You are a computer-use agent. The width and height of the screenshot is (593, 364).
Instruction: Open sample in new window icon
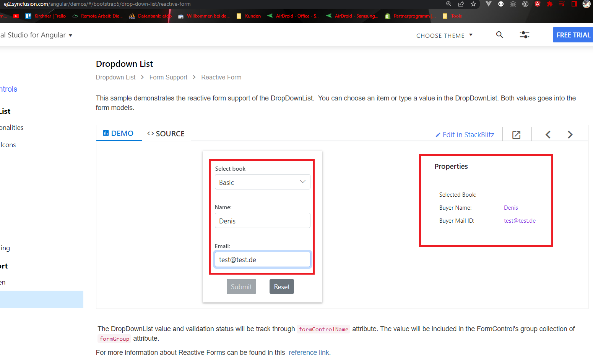[516, 135]
